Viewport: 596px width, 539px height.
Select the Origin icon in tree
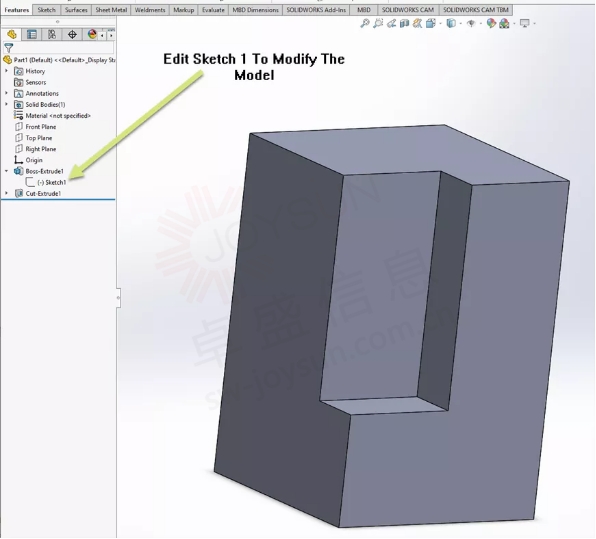[x=18, y=160]
